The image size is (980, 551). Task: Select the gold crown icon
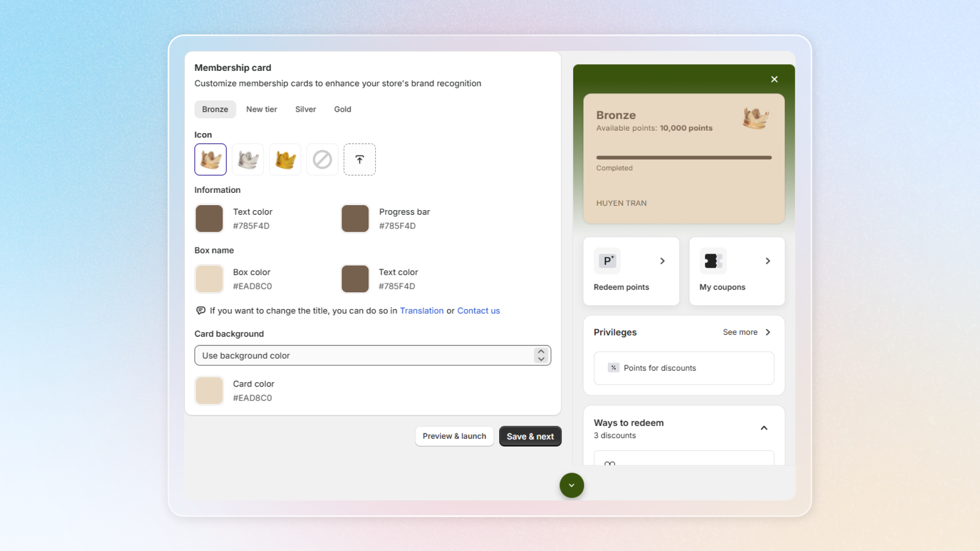(285, 160)
